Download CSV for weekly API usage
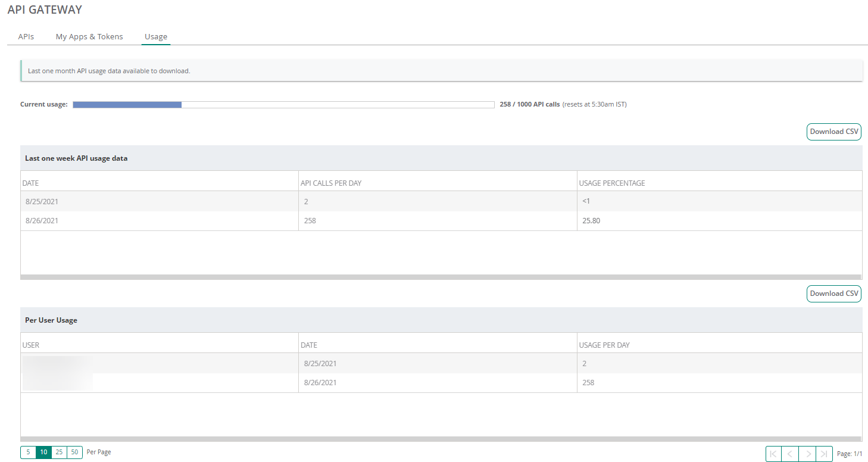This screenshot has height=462, width=868. (x=833, y=132)
